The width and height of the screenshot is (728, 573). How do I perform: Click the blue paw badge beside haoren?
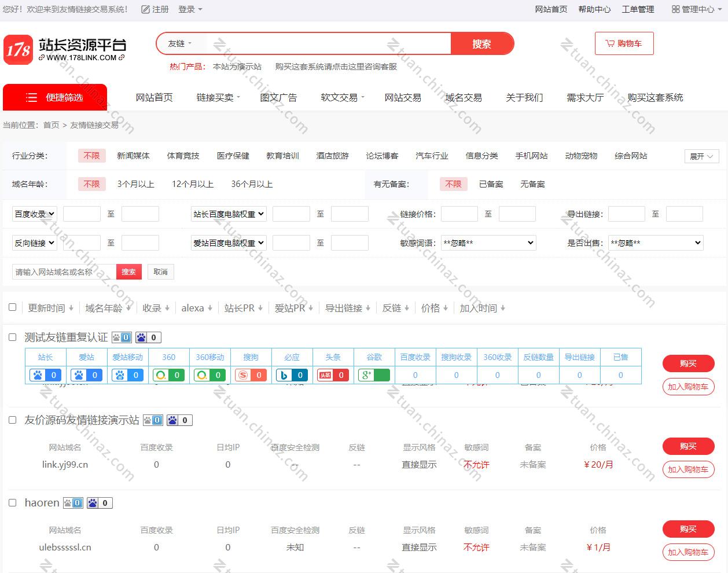100,503
